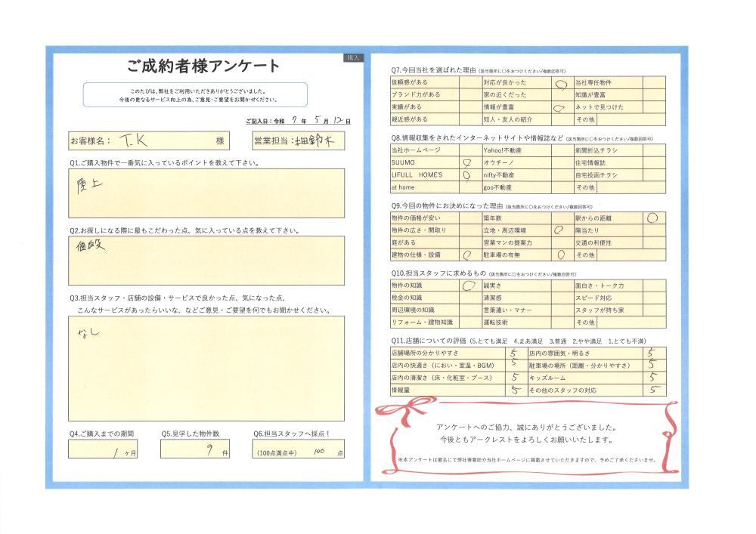The height and width of the screenshot is (534, 756).
Task: Click the オウチーノ option
Action: 498,162
